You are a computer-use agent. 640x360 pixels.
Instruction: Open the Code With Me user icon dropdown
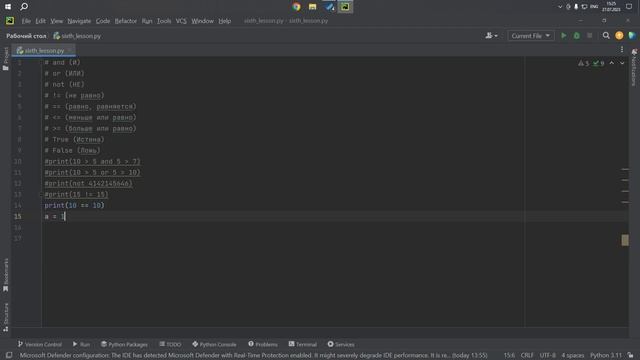click(491, 36)
